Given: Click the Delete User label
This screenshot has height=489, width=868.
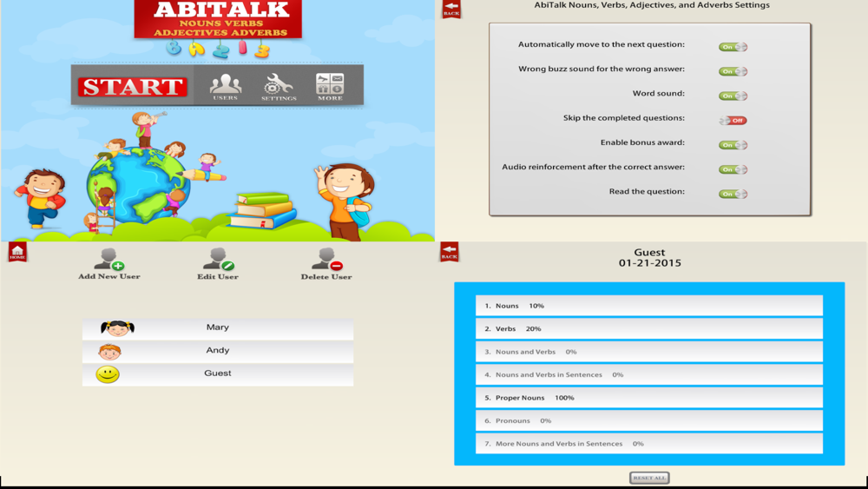Looking at the screenshot, I should point(326,276).
